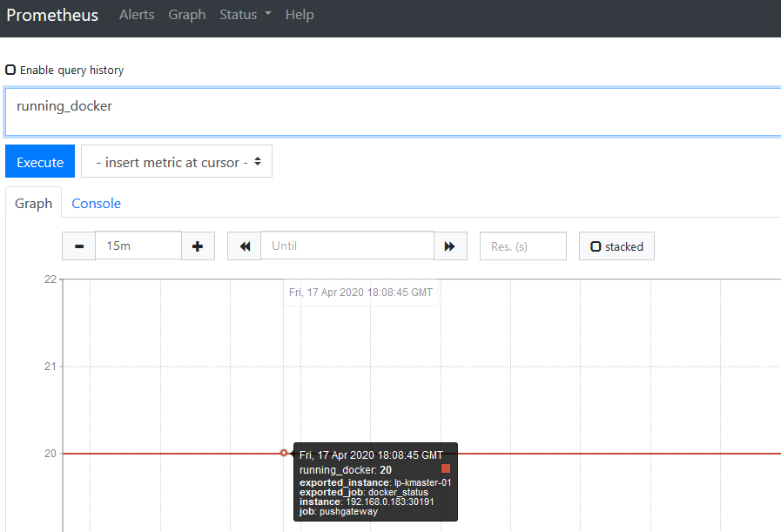Click the running_docker: 20 value in tooltip

pyautogui.click(x=345, y=469)
